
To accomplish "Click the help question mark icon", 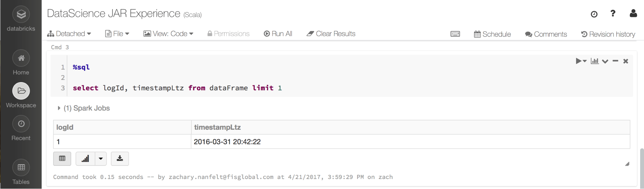I will pos(613,14).
